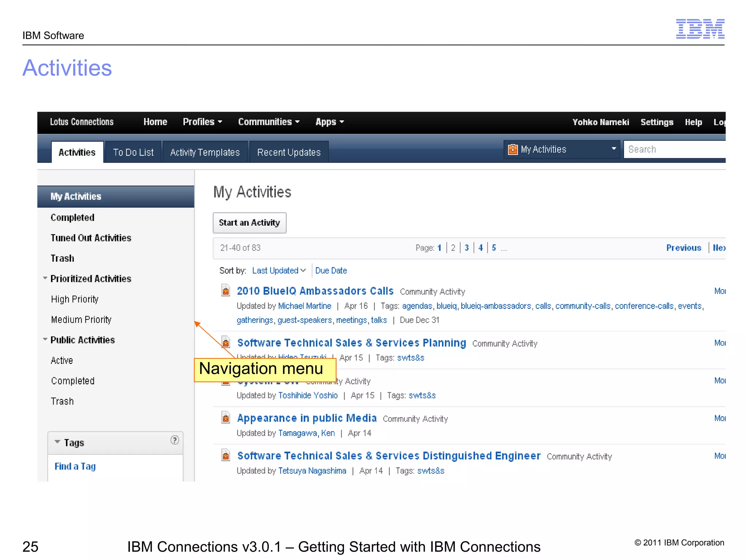Switch to the To Do List tab
The width and height of the screenshot is (747, 560).
(x=133, y=152)
